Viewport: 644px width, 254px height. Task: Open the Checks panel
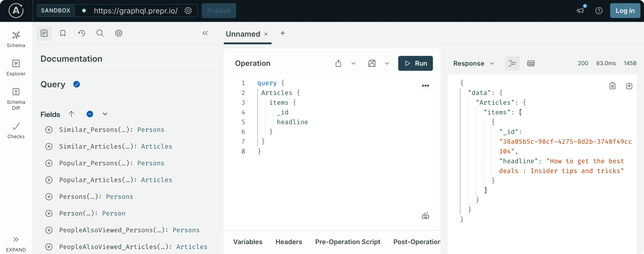16,130
